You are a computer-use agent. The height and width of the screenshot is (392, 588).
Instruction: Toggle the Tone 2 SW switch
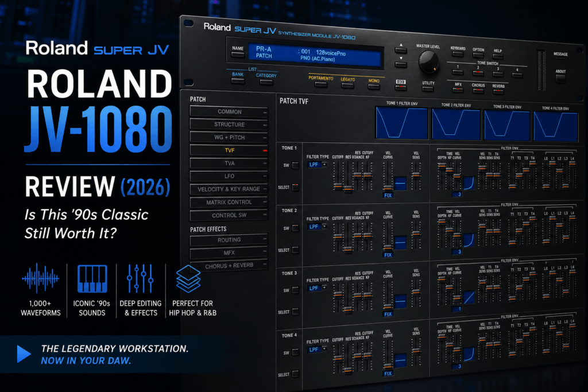point(296,228)
